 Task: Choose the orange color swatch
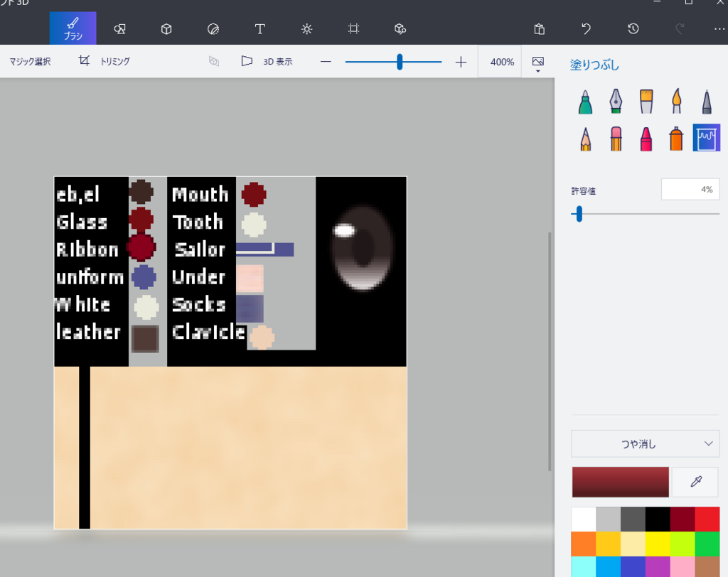[584, 544]
